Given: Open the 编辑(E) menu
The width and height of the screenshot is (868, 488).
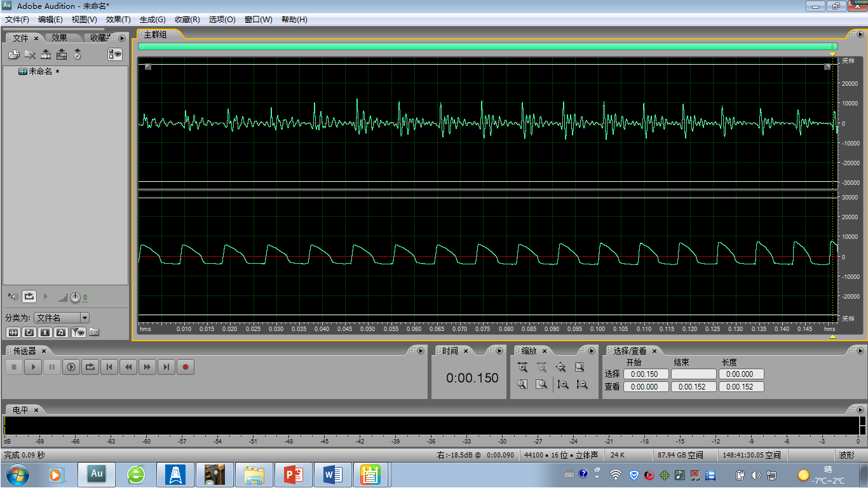Looking at the screenshot, I should (x=50, y=20).
